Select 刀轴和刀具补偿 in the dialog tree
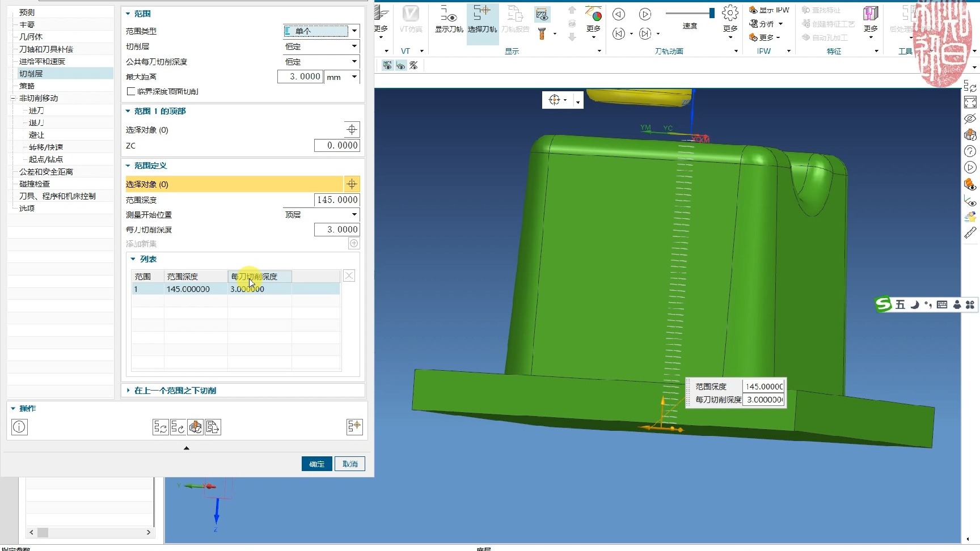The image size is (980, 551). click(x=46, y=49)
